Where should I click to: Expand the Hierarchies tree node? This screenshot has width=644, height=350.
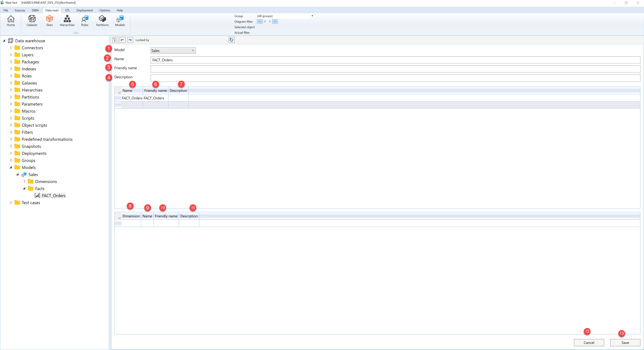pyautogui.click(x=11, y=90)
